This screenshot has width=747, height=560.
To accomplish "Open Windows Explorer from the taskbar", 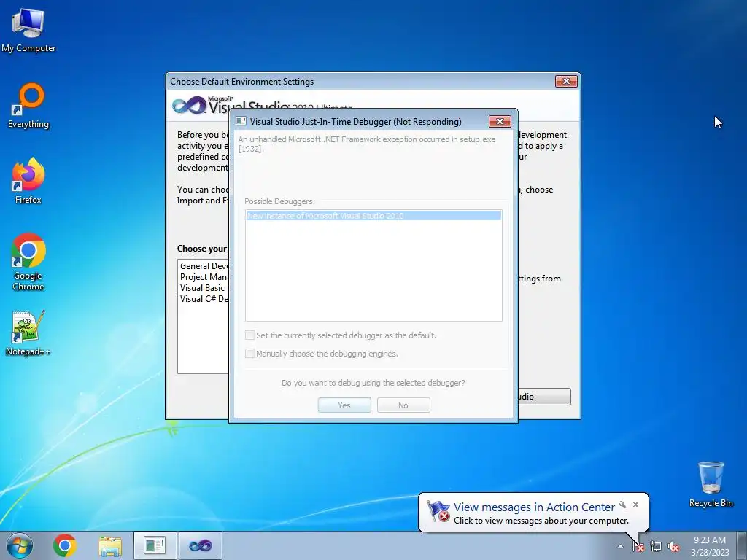I will click(x=110, y=545).
